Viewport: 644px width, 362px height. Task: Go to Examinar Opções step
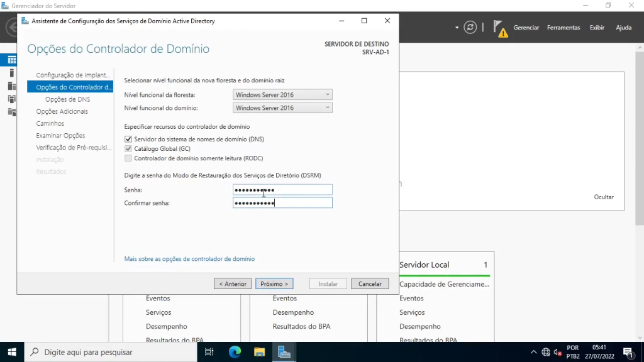(60, 136)
